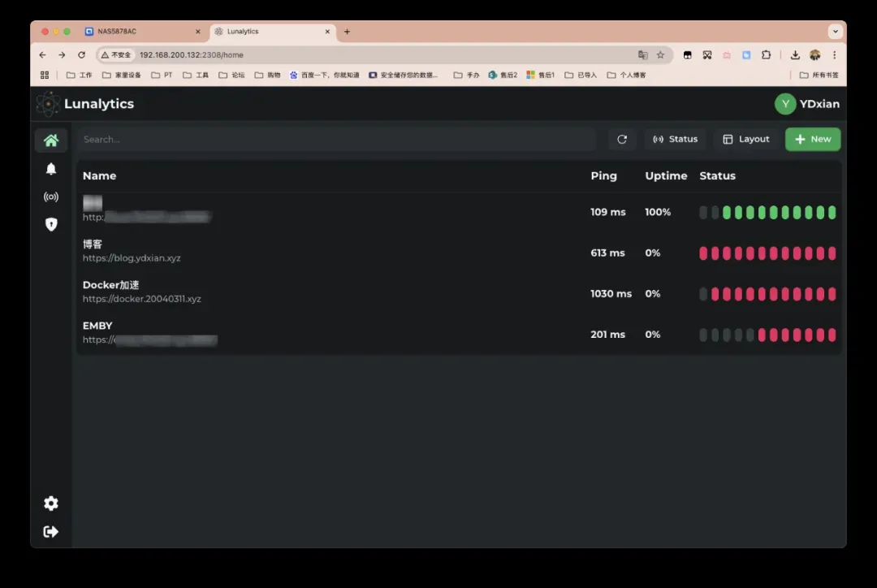Click the Lunalytics atom logo
877x588 pixels.
tap(48, 104)
